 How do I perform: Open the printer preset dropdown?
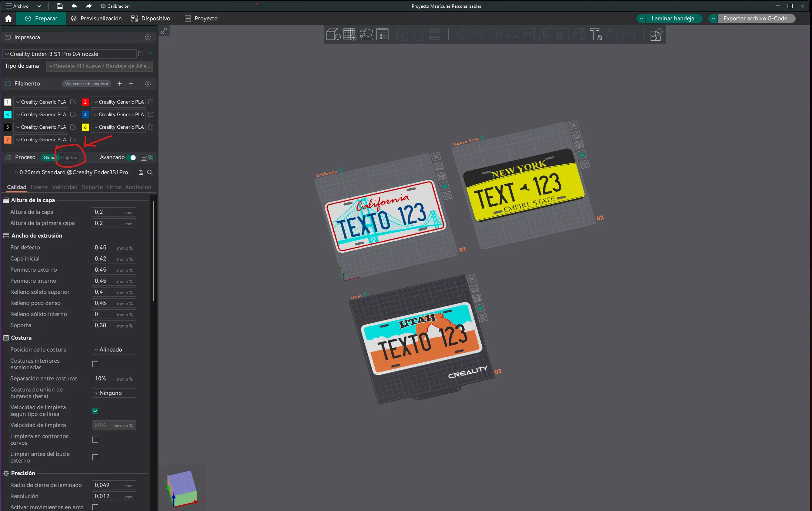[x=70, y=54]
